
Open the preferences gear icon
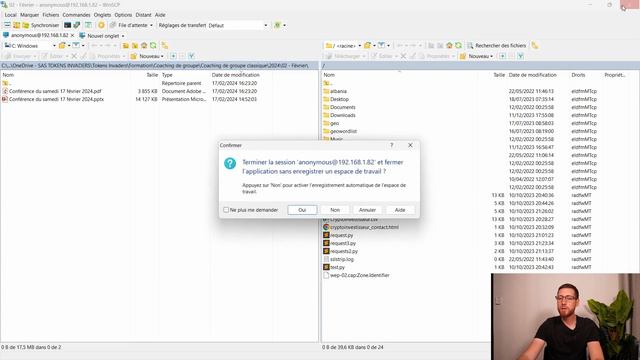101,25
